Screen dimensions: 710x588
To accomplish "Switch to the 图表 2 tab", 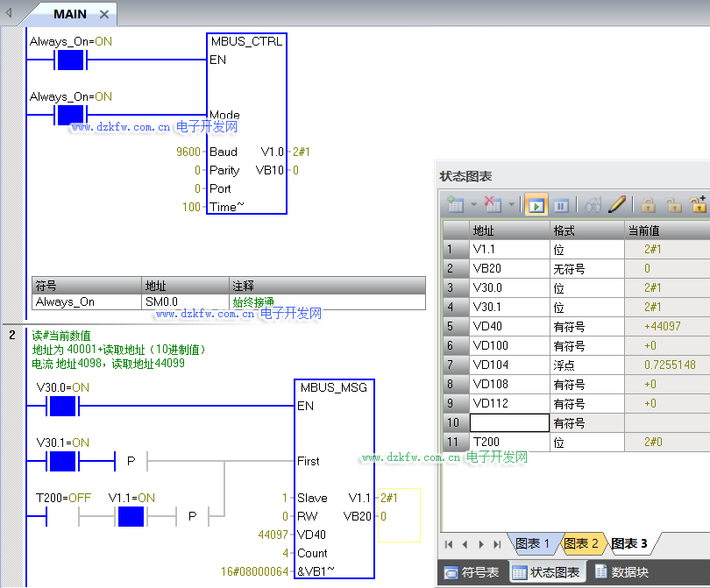I will pos(580,543).
